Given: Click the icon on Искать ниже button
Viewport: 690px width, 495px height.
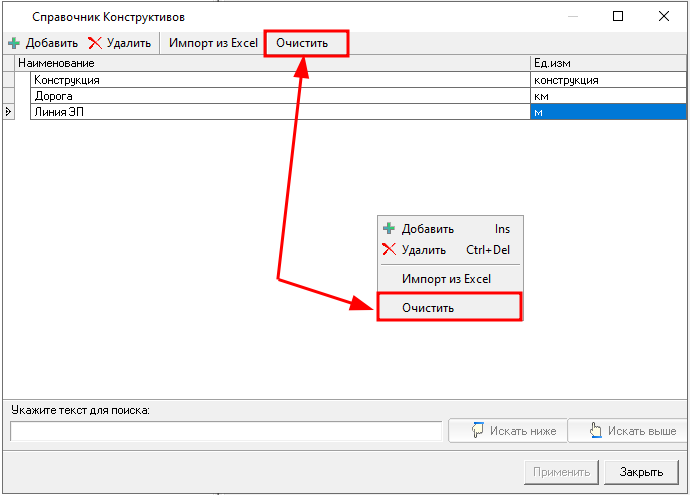Looking at the screenshot, I should (476, 431).
